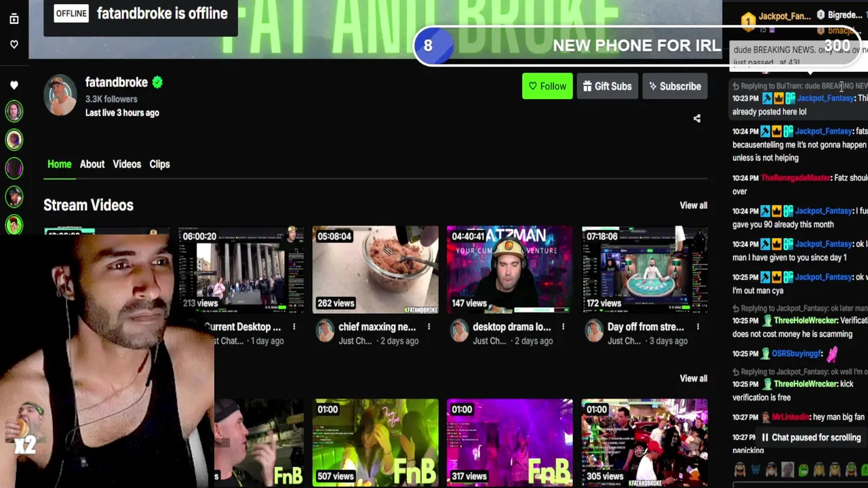Open the 05:08:04 food bowl video thumbnail
Screen dimensions: 868x488
click(x=375, y=270)
